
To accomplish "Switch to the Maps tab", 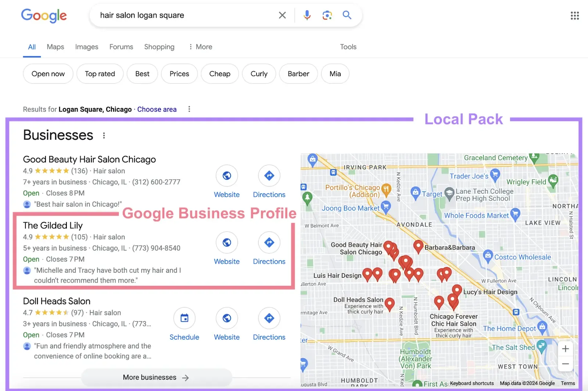I will 55,47.
